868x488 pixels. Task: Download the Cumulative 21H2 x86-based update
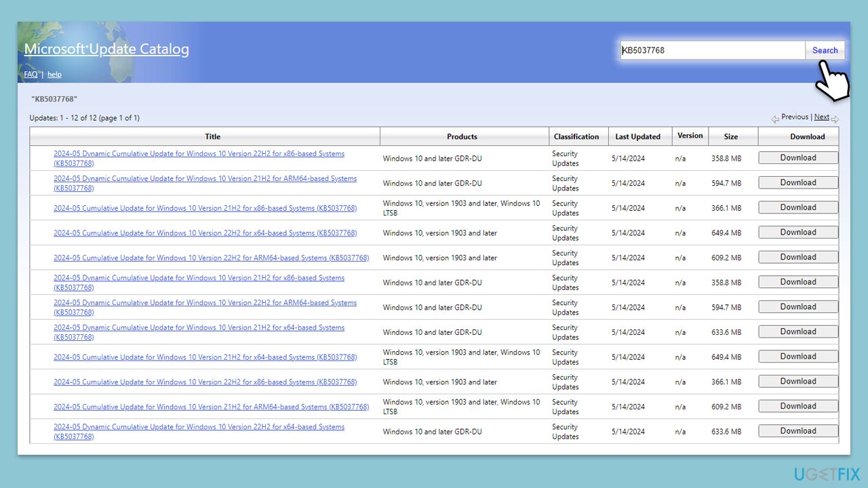point(798,207)
